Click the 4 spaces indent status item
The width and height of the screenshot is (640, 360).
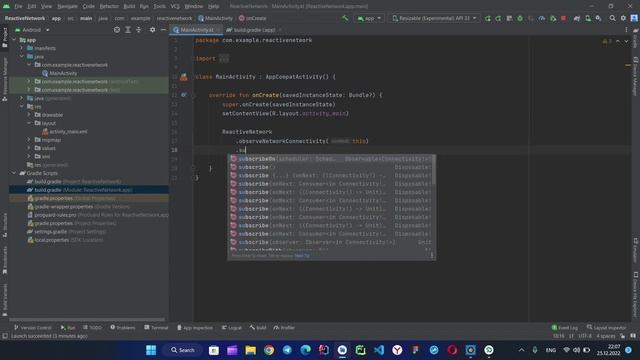click(606, 336)
